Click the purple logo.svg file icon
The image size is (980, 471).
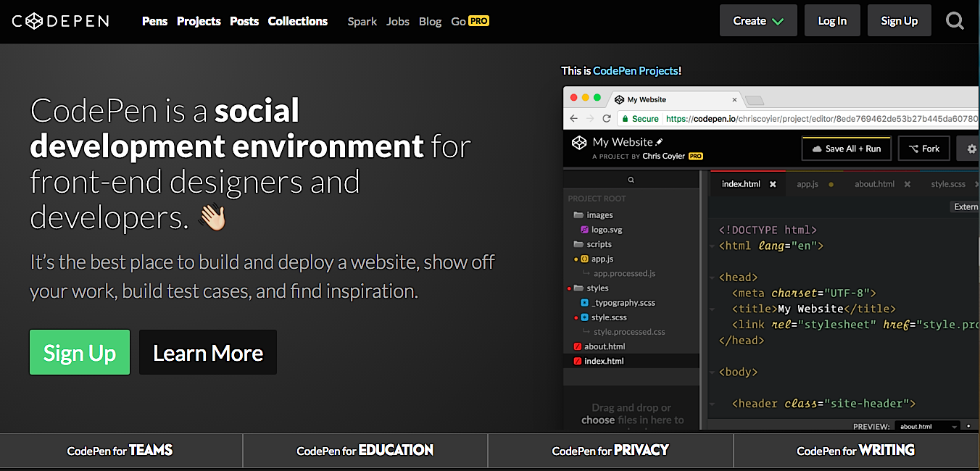click(x=585, y=230)
